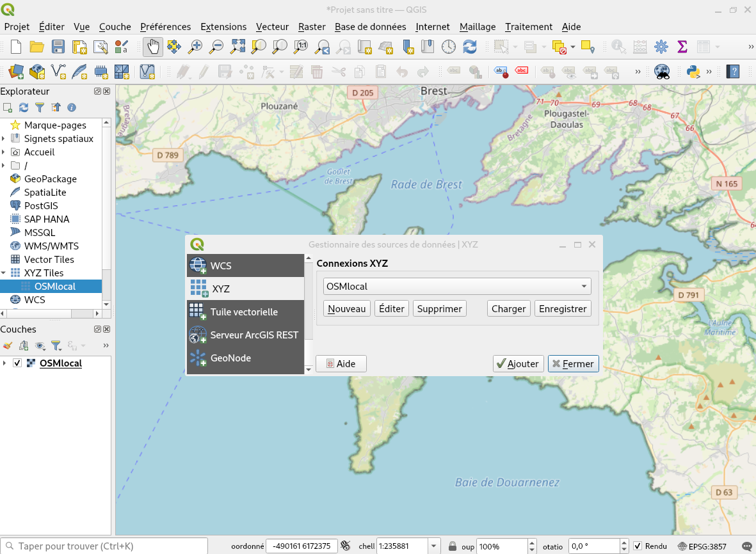Screen dimensions: 756x554
Task: Select the WCS tab in data source manager
Action: pos(245,265)
